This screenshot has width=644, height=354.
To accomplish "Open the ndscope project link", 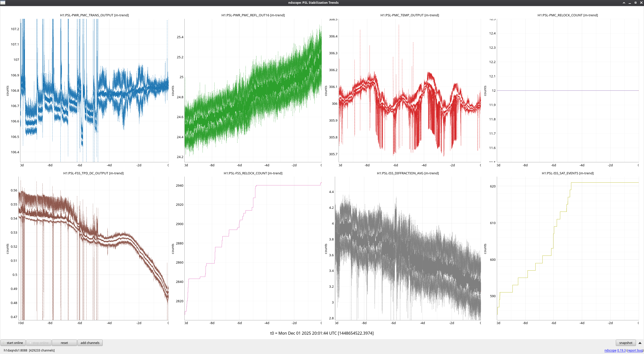I will [610, 350].
